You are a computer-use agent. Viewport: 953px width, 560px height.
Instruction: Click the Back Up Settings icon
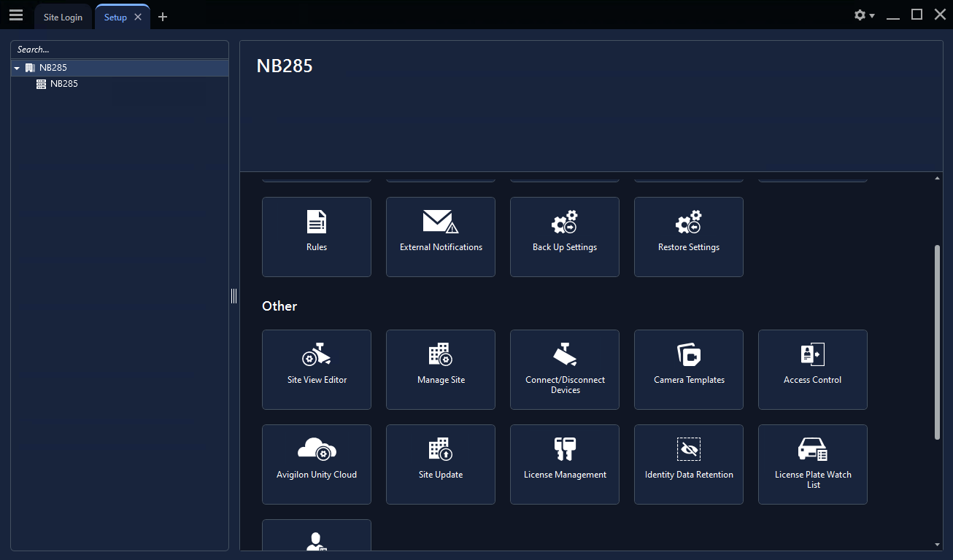pyautogui.click(x=565, y=222)
